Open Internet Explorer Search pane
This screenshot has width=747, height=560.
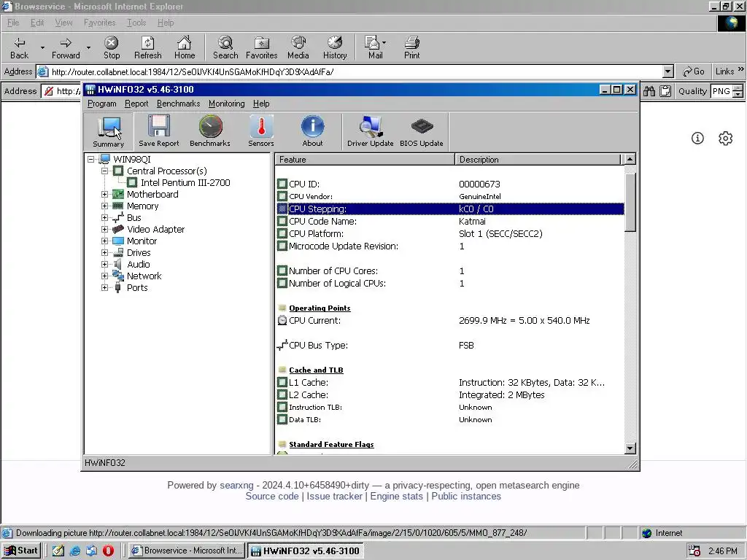click(x=225, y=47)
